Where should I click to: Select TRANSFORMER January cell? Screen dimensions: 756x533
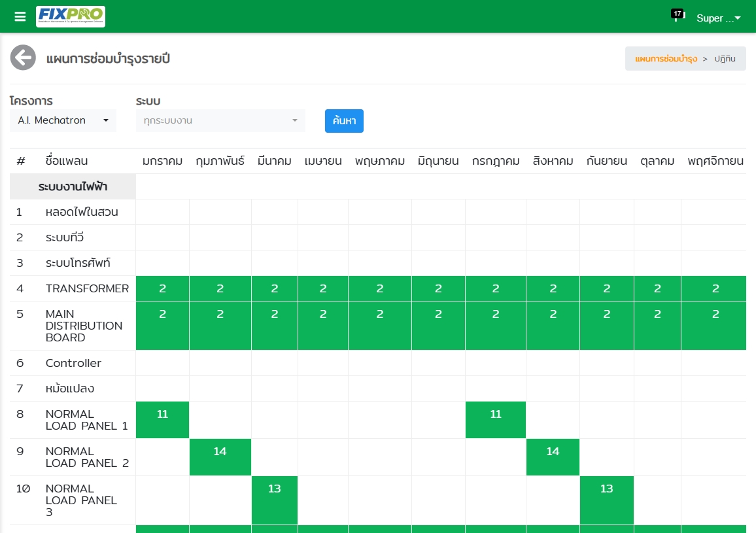[162, 288]
